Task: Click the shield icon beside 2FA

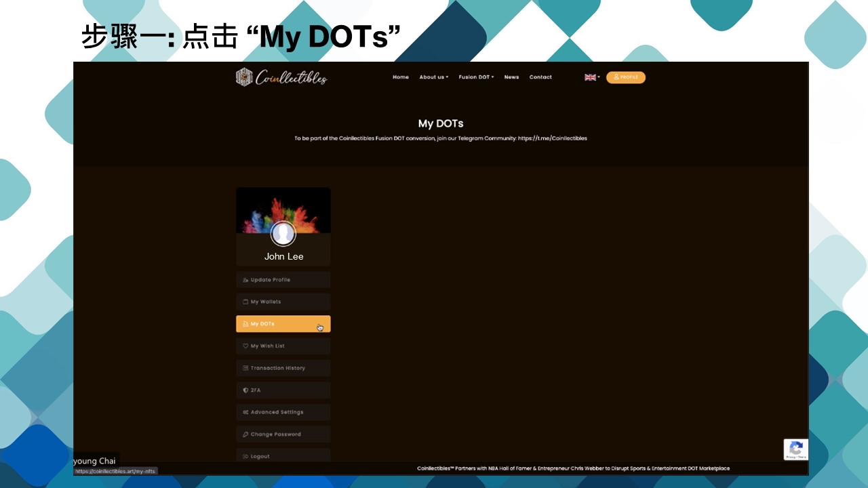Action: pyautogui.click(x=245, y=390)
